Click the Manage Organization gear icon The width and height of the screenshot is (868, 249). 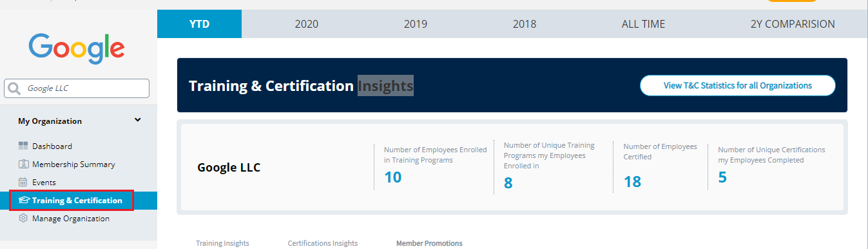(x=23, y=219)
